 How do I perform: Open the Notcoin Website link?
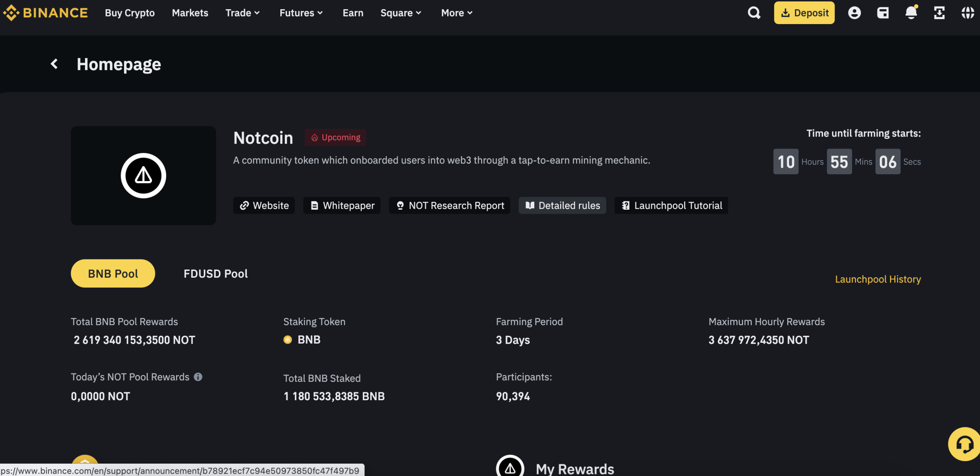click(x=264, y=205)
